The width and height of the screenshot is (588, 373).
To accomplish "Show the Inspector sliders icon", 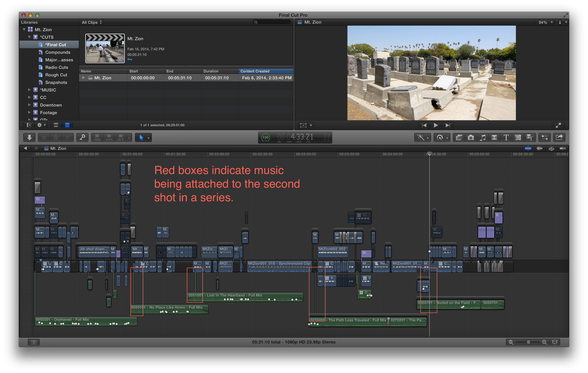I will pos(545,137).
